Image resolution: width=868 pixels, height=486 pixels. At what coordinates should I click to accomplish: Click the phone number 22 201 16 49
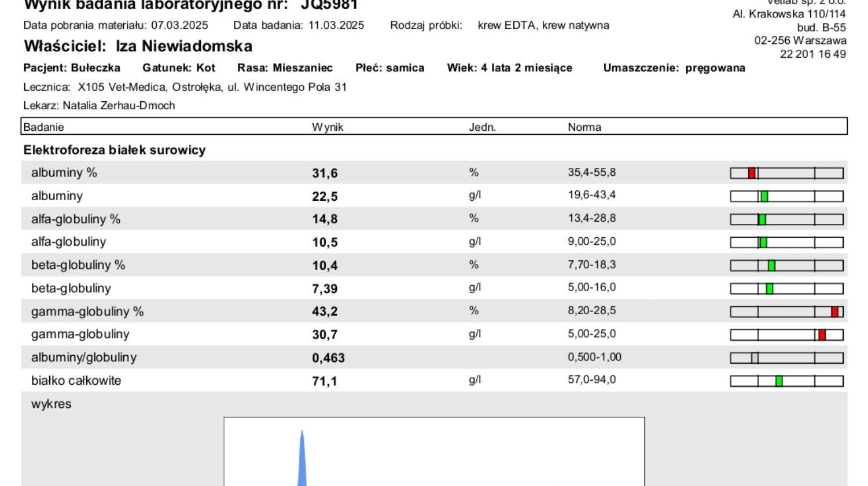point(813,54)
